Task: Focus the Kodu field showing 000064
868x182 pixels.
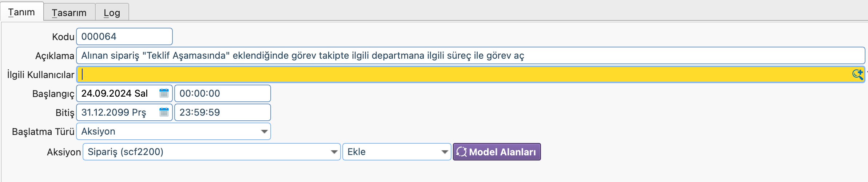Action: [x=124, y=36]
